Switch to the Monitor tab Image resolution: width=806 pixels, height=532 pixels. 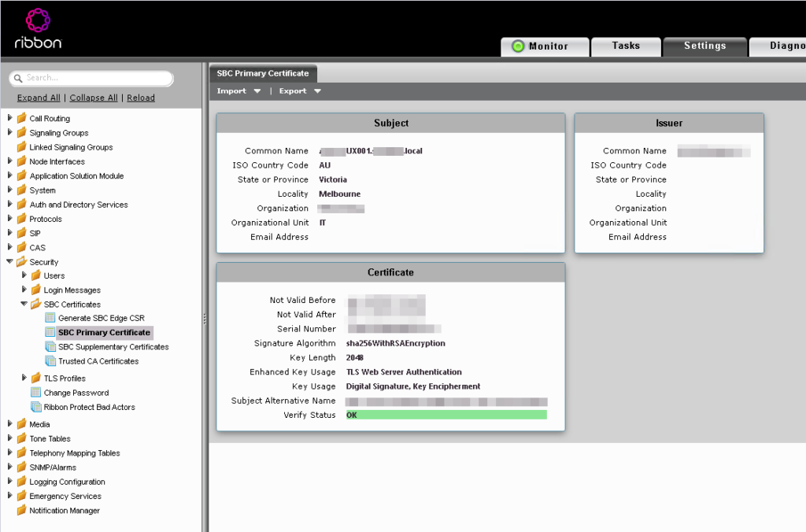(x=545, y=46)
